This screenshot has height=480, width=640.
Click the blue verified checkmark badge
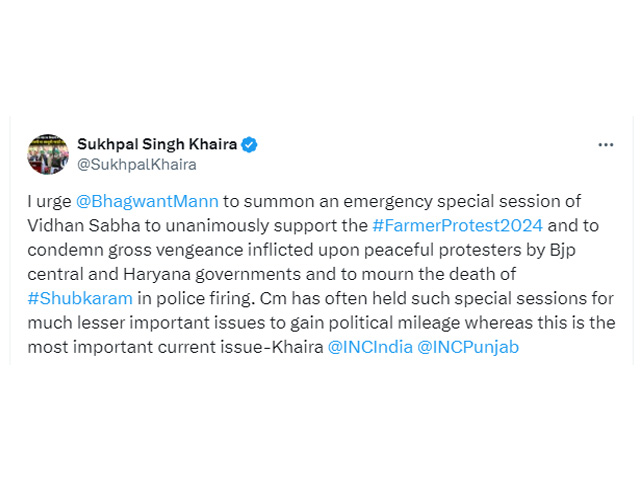coord(249,145)
